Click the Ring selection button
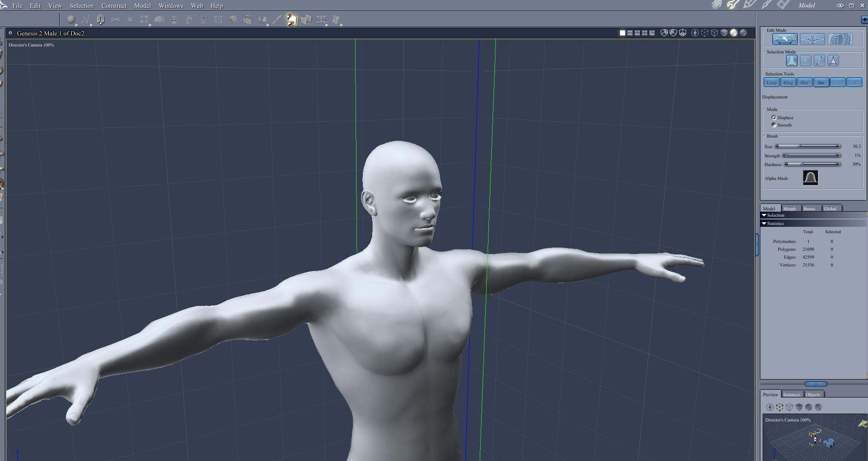Image resolution: width=868 pixels, height=461 pixels. click(788, 82)
